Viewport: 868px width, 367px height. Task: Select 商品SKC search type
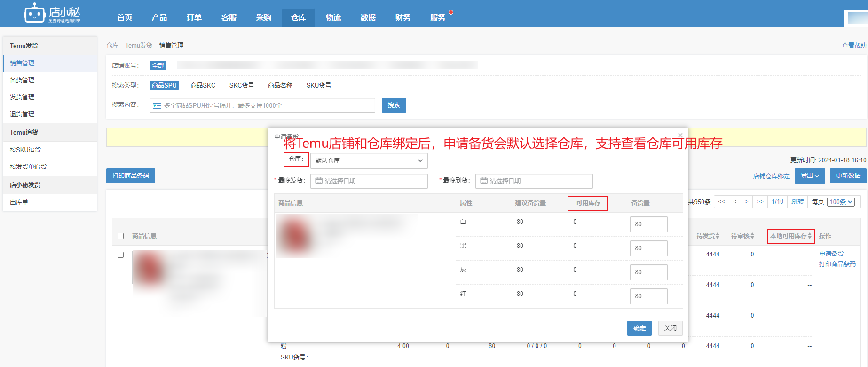pyautogui.click(x=203, y=85)
